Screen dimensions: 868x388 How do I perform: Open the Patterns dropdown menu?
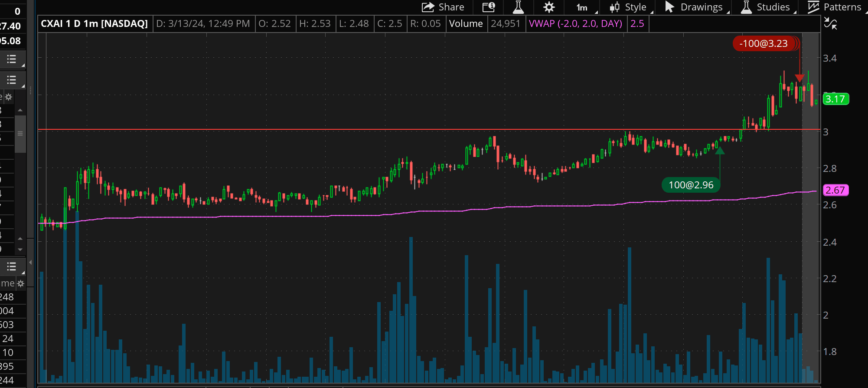click(x=835, y=7)
